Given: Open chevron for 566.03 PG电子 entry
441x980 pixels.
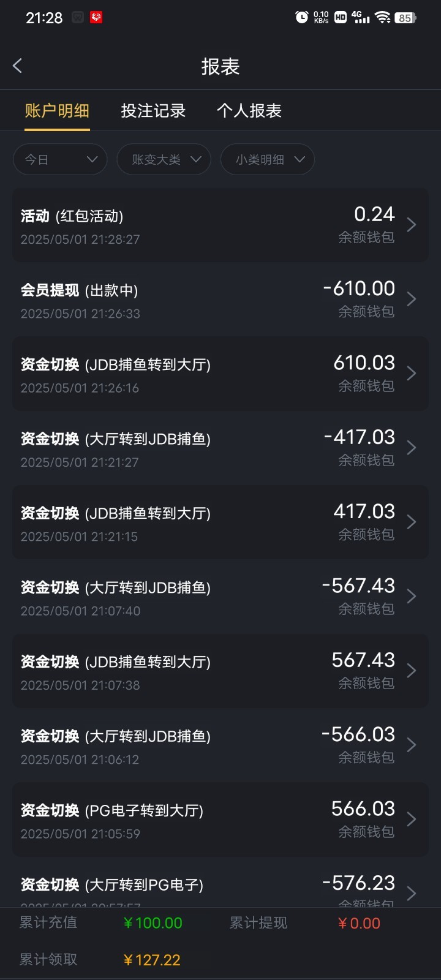Looking at the screenshot, I should 412,820.
